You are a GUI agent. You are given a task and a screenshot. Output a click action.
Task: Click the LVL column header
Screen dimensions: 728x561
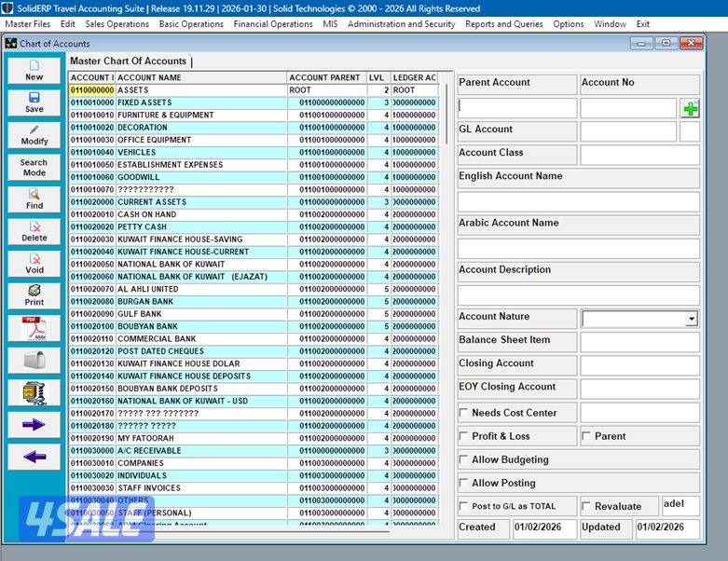[378, 77]
